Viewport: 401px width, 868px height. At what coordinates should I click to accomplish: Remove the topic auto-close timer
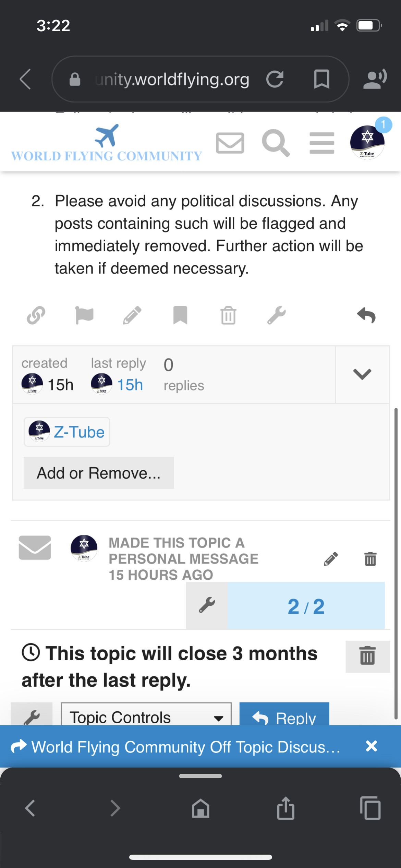pos(367,656)
